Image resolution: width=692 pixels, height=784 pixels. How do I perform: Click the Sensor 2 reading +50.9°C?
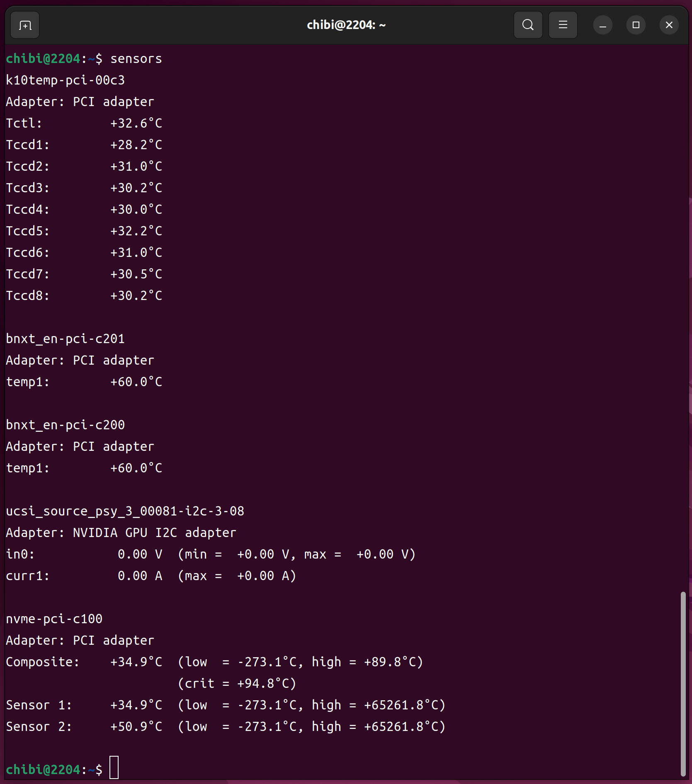tap(136, 727)
